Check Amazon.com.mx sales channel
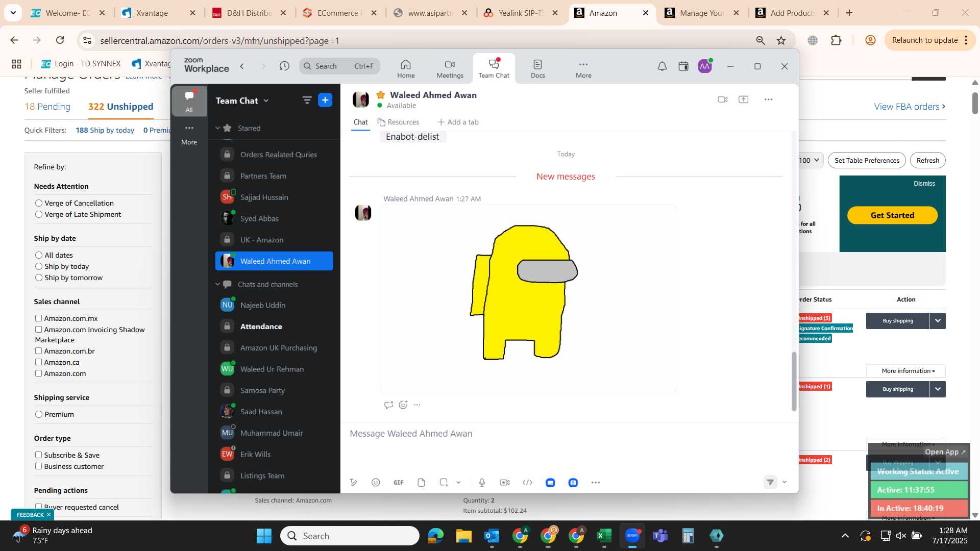The height and width of the screenshot is (551, 980). 38,318
